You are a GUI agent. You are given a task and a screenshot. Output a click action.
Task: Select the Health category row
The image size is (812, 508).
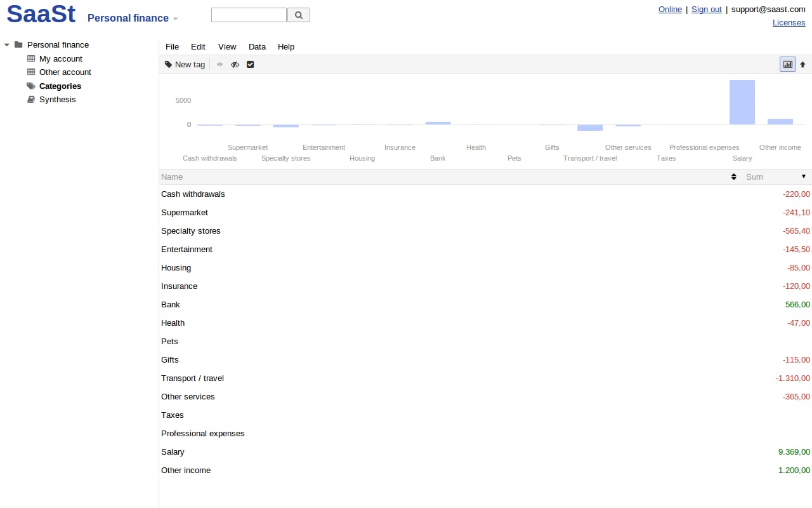pos(485,323)
